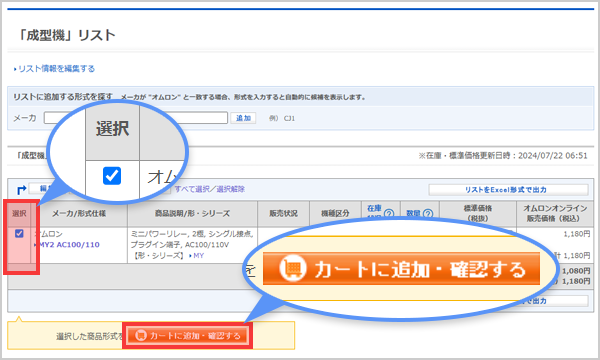600x360 pixels.
Task: Export list with リストをExcel形式で出力 button
Action: [x=508, y=189]
